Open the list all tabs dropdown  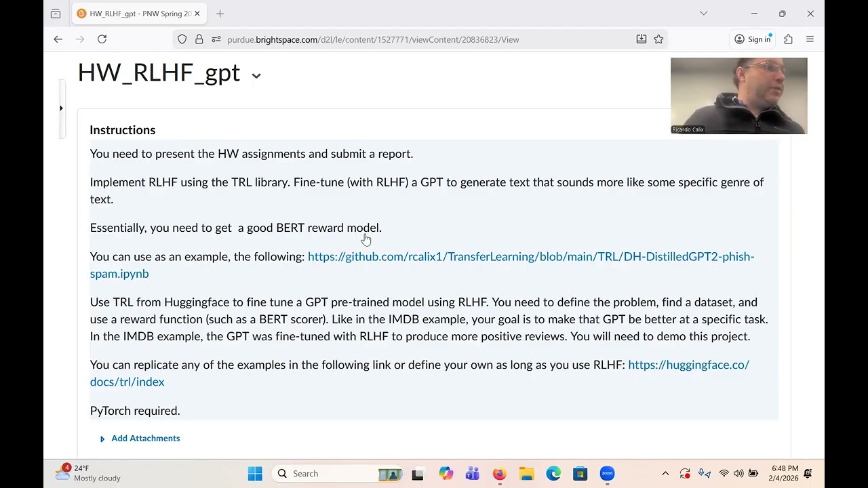(x=703, y=14)
